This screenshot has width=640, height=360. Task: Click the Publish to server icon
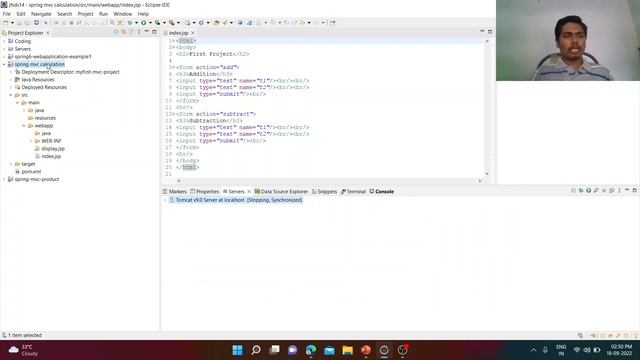611,191
